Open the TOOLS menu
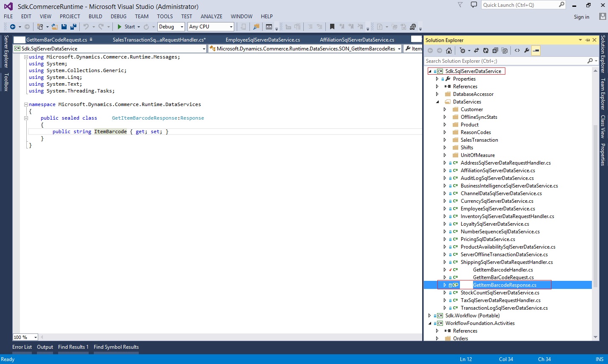This screenshot has height=364, width=608. click(165, 17)
